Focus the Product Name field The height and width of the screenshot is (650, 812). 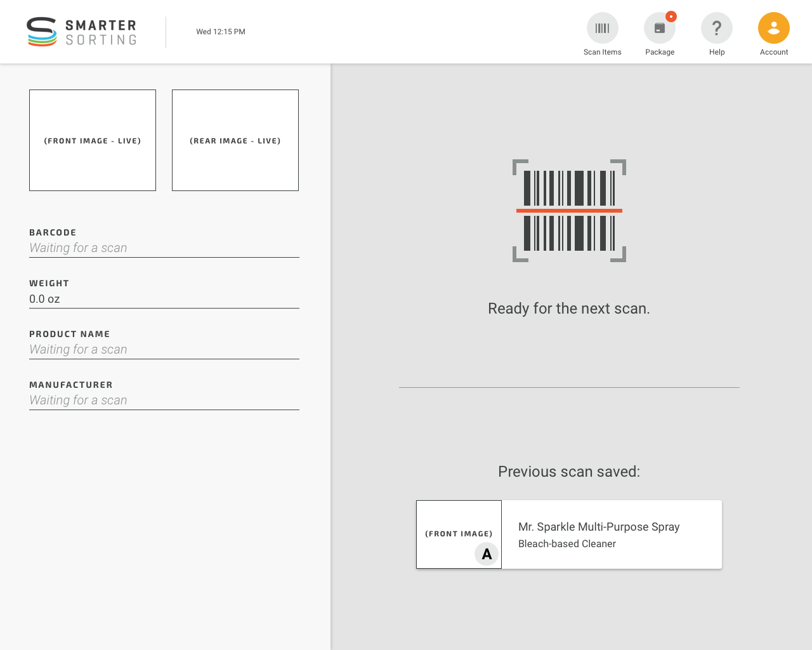tap(164, 350)
